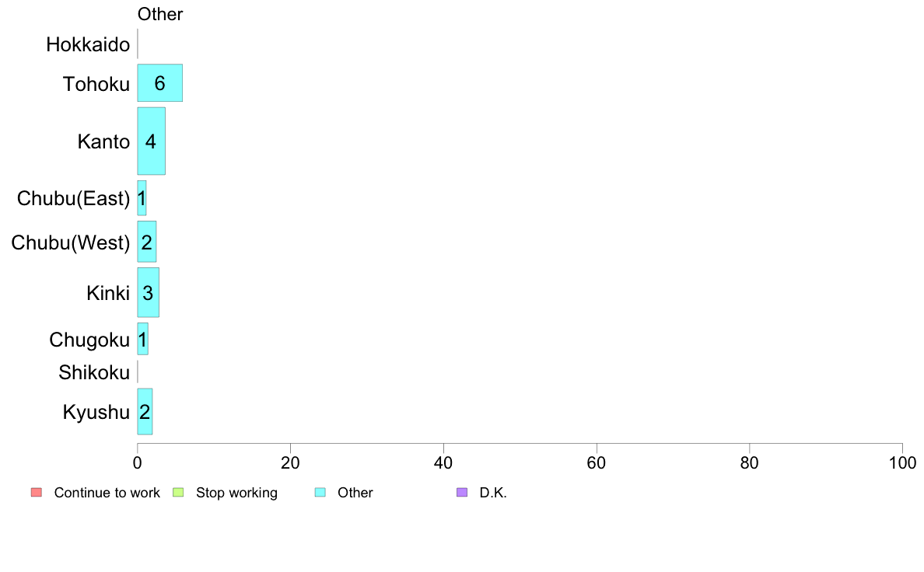Select the Chubu(East) bar with value 1

142,198
